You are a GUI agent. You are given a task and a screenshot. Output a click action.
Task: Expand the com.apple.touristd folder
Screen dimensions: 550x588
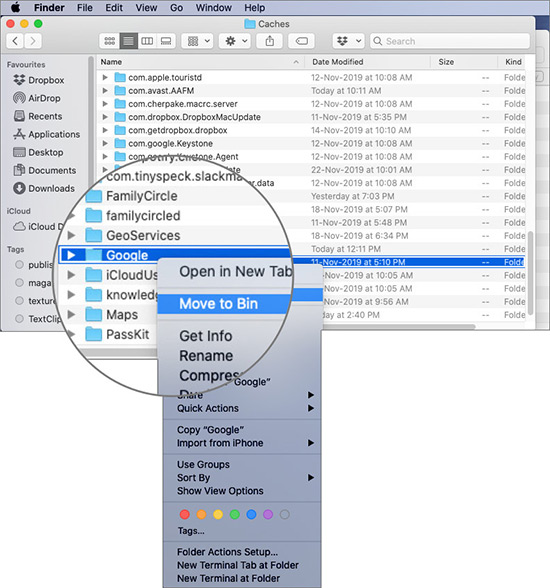click(x=105, y=77)
